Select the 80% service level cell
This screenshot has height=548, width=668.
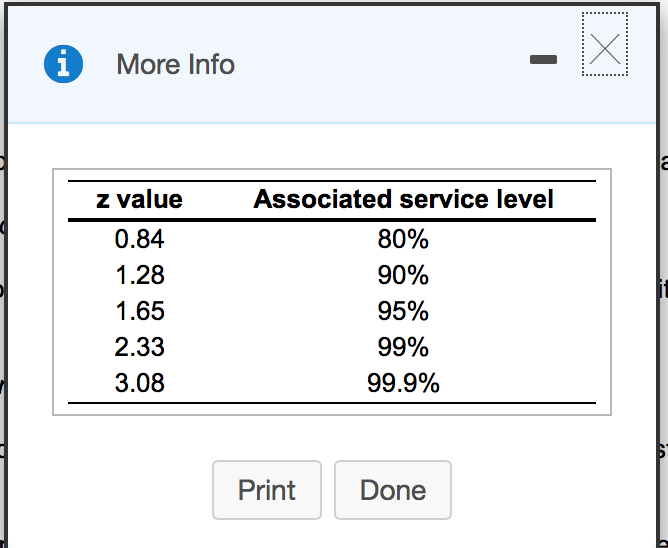coord(403,239)
